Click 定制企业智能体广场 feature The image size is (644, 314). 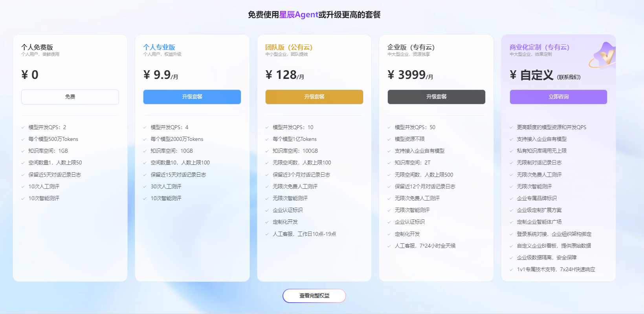coord(539,222)
